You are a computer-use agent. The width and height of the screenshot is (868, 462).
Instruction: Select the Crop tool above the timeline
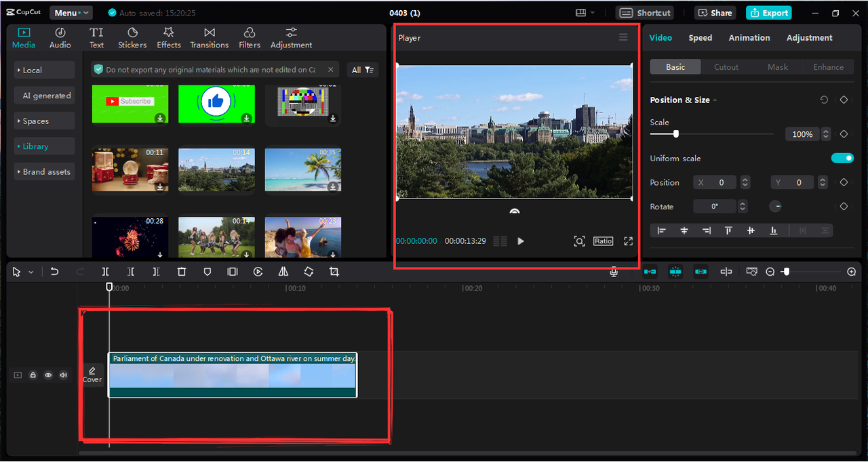pyautogui.click(x=333, y=271)
